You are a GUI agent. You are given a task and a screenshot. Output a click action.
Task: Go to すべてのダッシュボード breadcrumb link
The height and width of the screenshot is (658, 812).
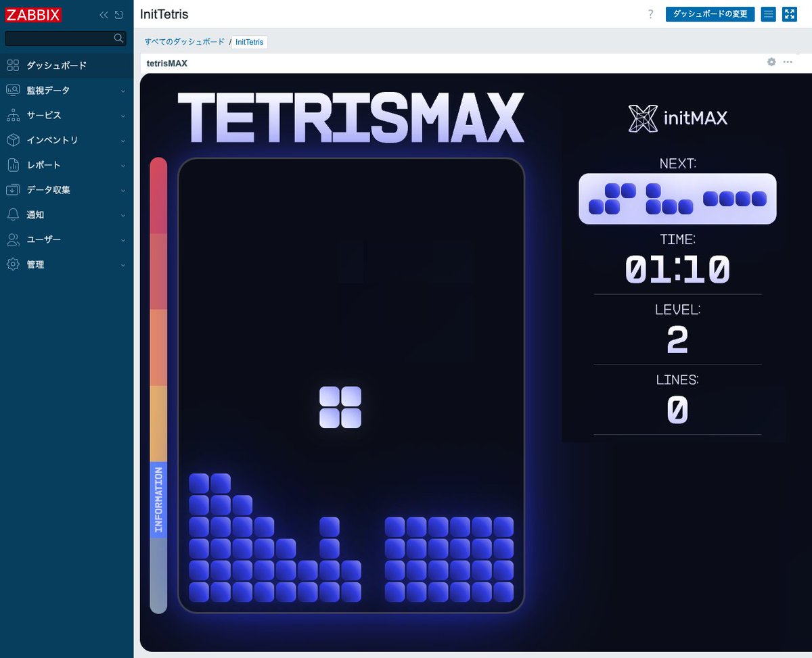[x=185, y=42]
